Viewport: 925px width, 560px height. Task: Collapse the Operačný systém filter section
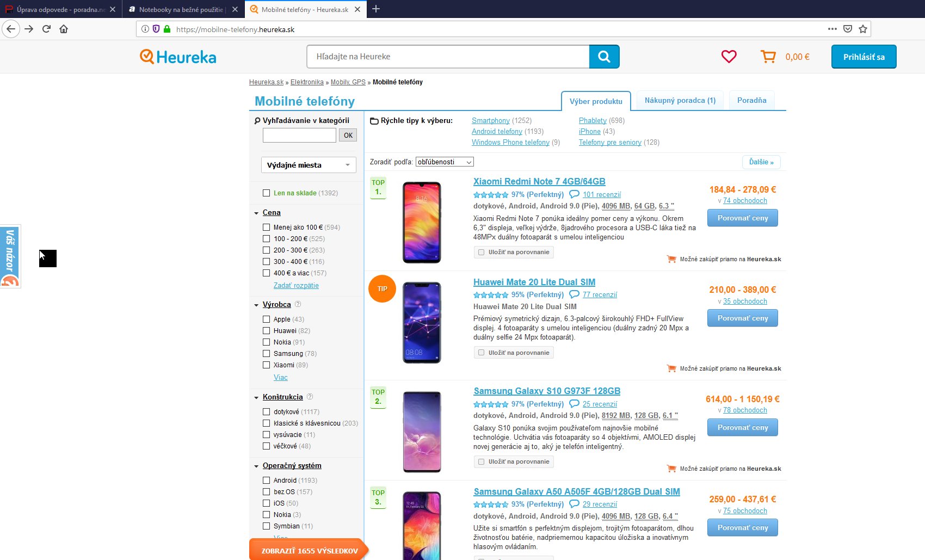pos(256,466)
